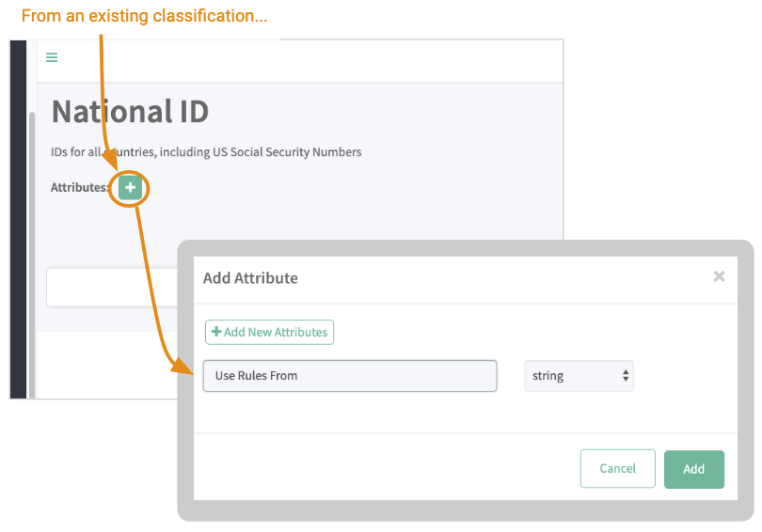Click the dialog footer area left of Cancel
This screenshot has width=762, height=532.
click(376, 468)
